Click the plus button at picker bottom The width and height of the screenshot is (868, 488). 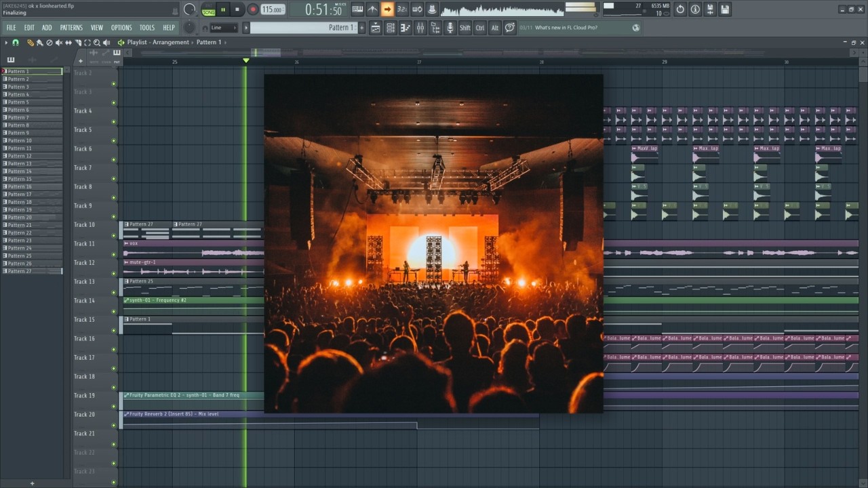click(32, 483)
